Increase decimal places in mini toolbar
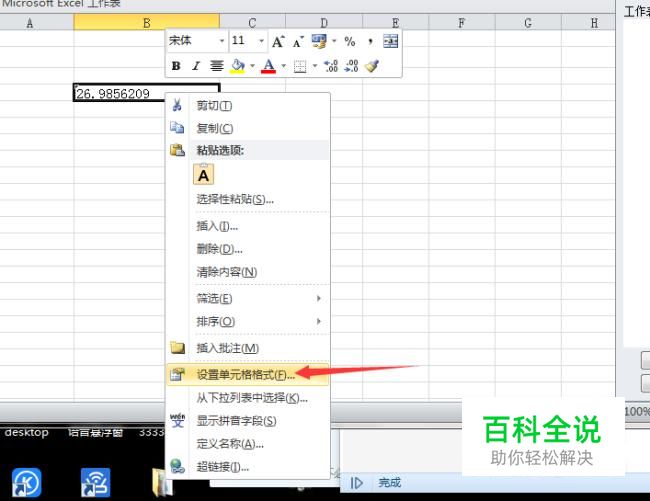This screenshot has width=650, height=501. [x=331, y=66]
